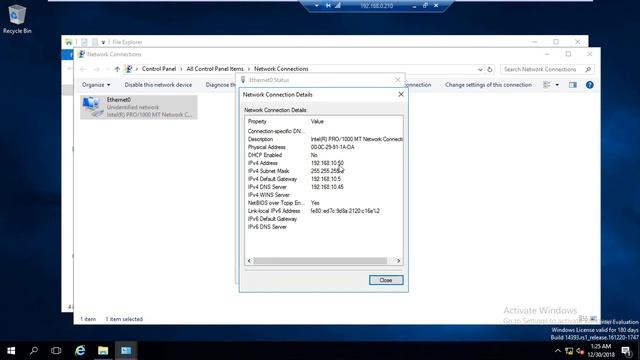
Task: Click Disable this network device
Action: tap(158, 85)
